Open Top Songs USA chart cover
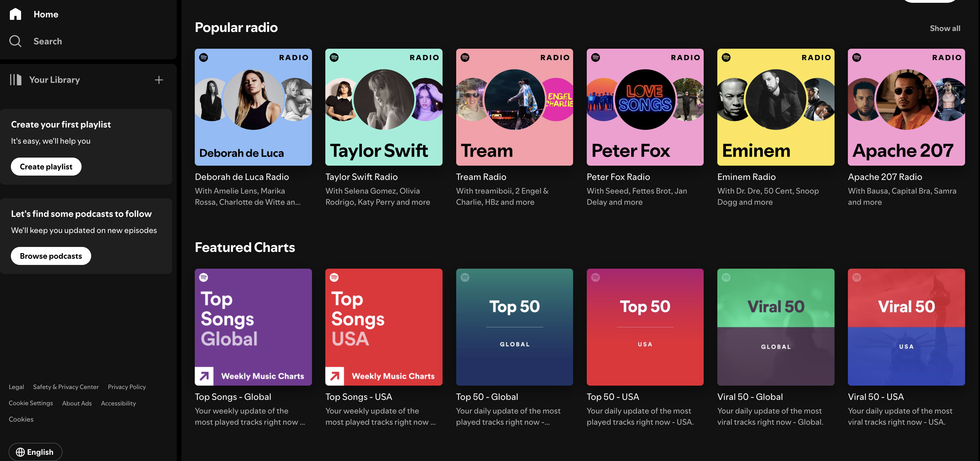The width and height of the screenshot is (980, 461). coord(384,327)
